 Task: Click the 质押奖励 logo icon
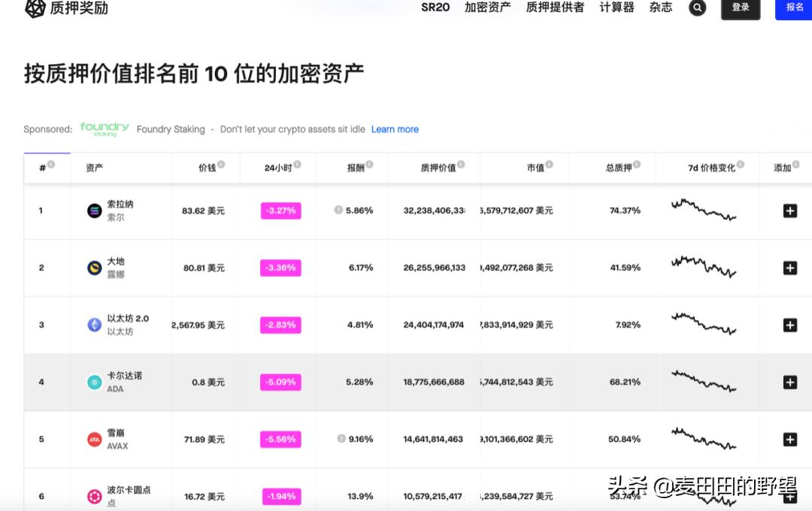(x=35, y=8)
